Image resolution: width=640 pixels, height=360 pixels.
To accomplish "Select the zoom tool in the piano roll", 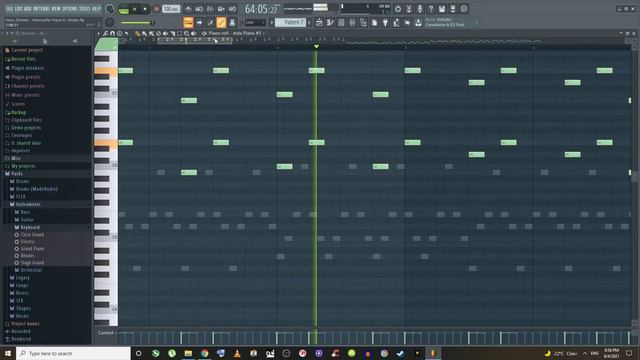I will coord(187,33).
